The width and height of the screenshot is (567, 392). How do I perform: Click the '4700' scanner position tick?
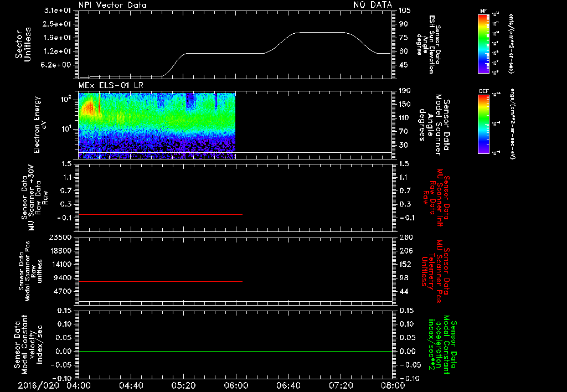coord(63,291)
